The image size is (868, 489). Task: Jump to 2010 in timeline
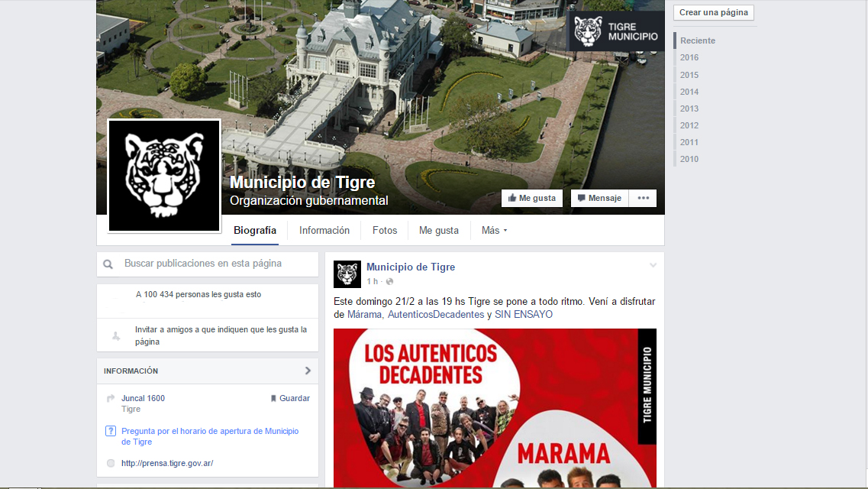point(689,159)
